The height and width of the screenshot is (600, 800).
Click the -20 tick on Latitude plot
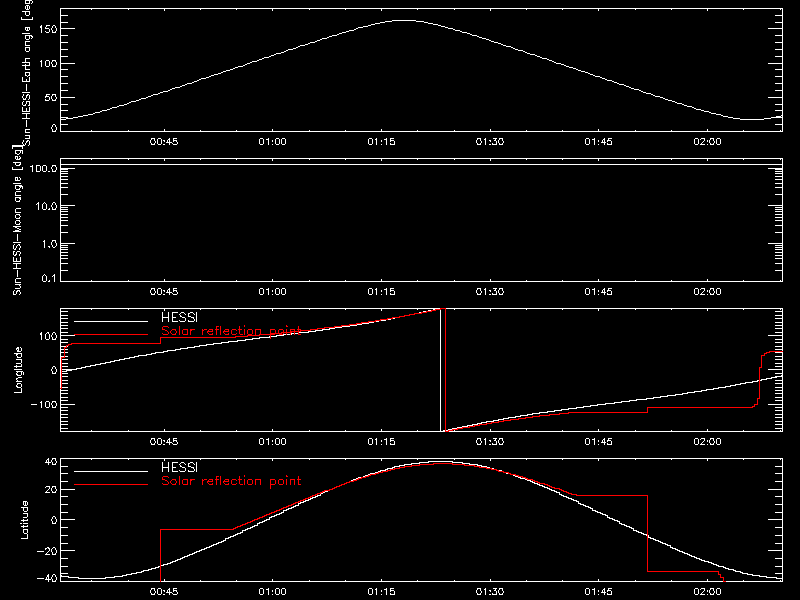[47, 551]
